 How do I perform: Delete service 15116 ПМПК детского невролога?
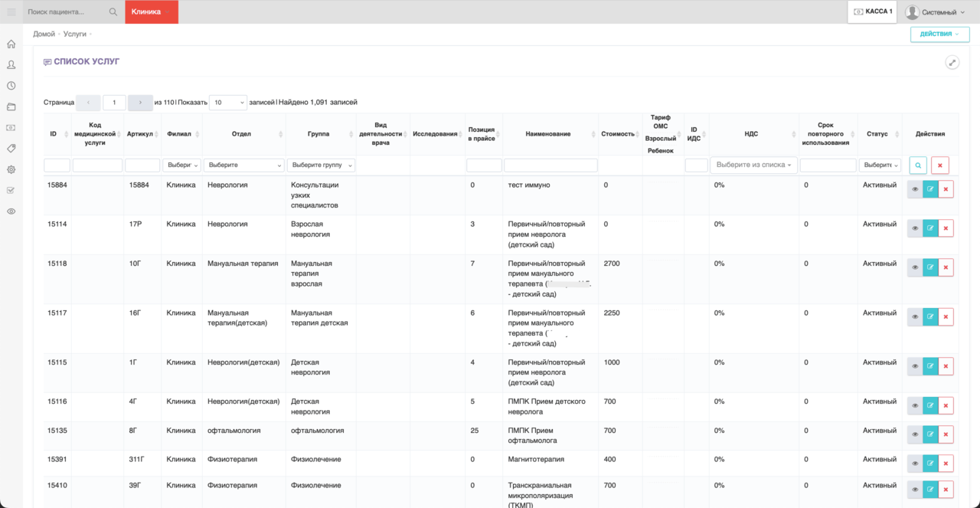[x=946, y=405]
